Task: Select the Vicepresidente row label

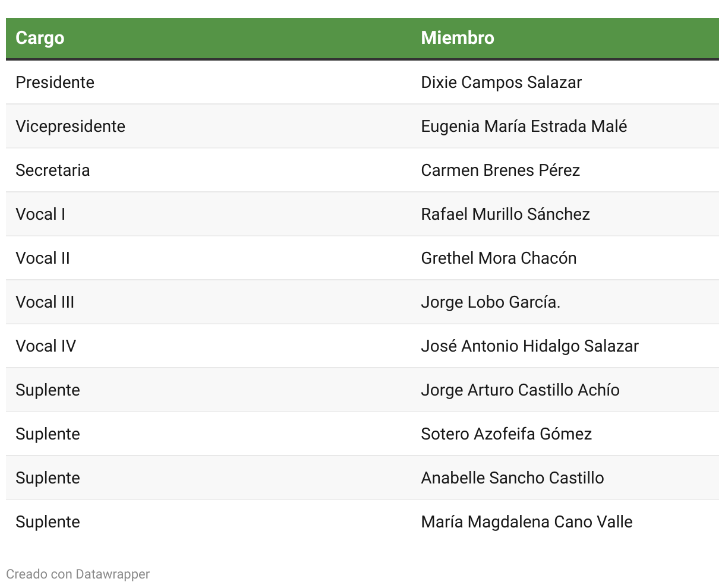Action: [x=70, y=126]
